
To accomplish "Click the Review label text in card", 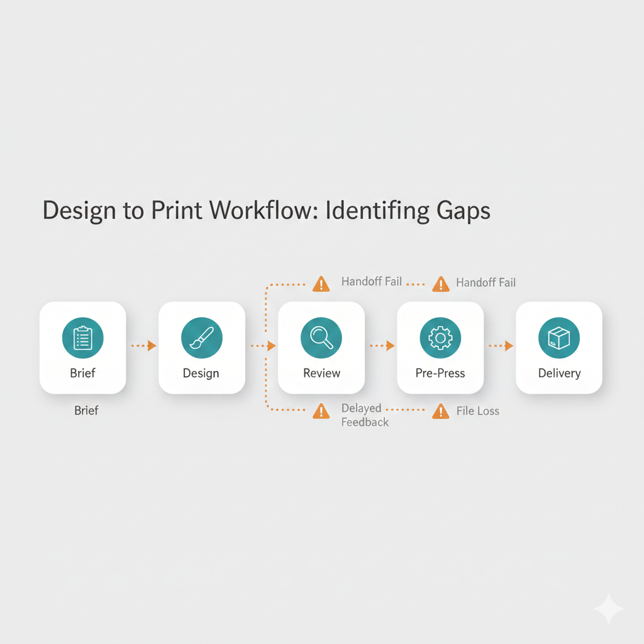I will (321, 373).
